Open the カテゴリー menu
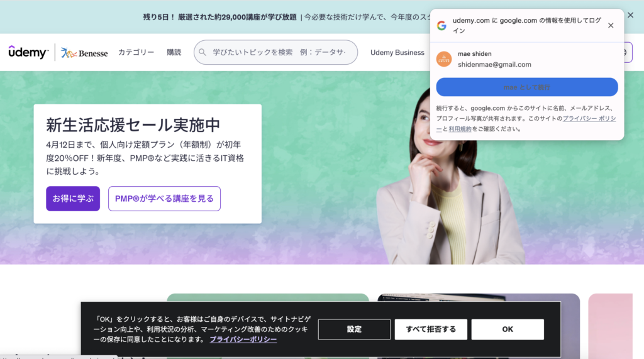 pyautogui.click(x=136, y=52)
